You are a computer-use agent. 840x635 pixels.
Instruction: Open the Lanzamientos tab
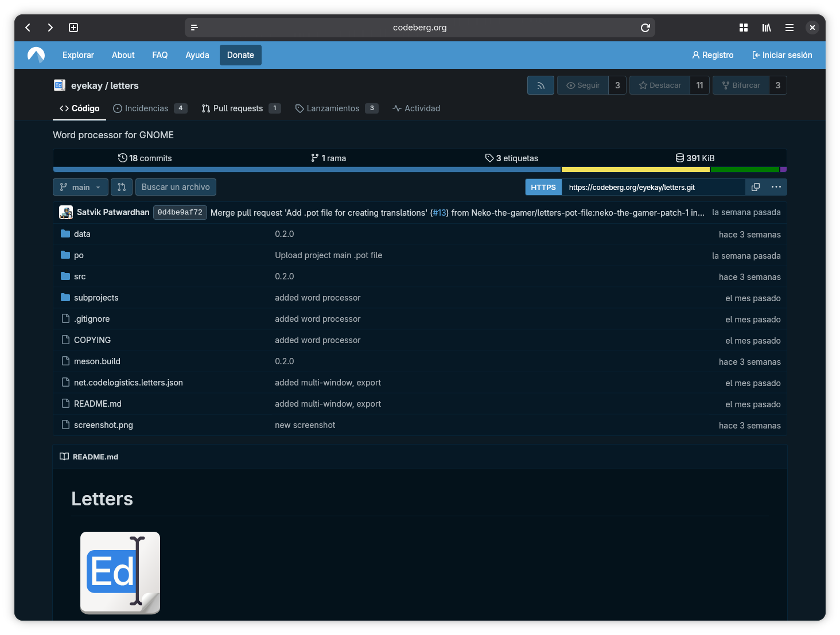333,108
